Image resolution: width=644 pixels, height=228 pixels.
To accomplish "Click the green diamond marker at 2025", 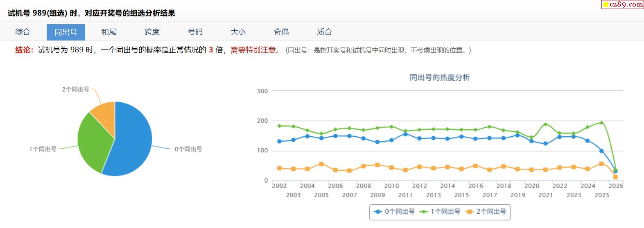I will [x=601, y=123].
